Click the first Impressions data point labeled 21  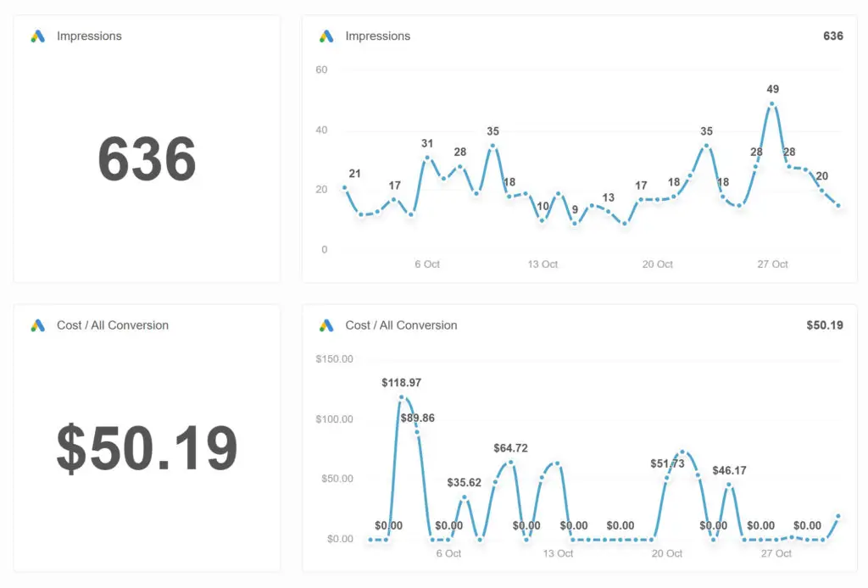(344, 187)
